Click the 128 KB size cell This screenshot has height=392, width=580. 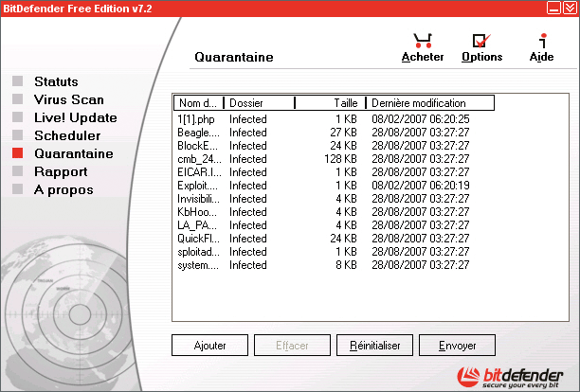click(x=340, y=159)
